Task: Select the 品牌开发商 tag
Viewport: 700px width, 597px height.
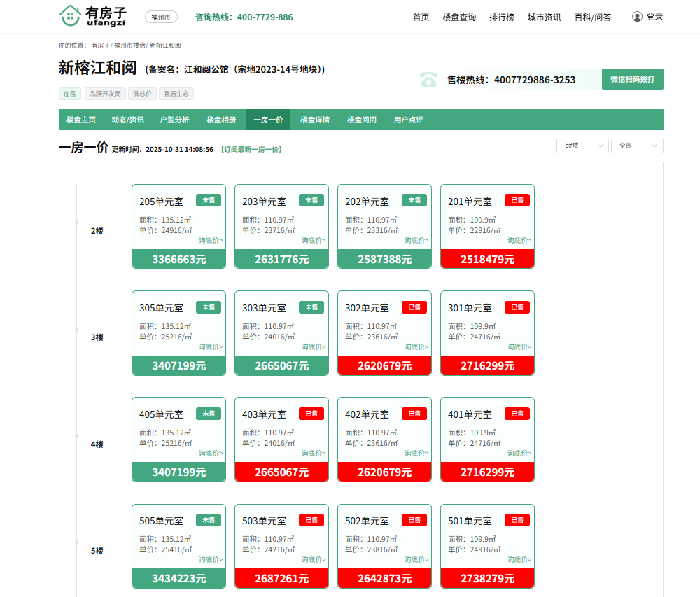Action: (104, 94)
